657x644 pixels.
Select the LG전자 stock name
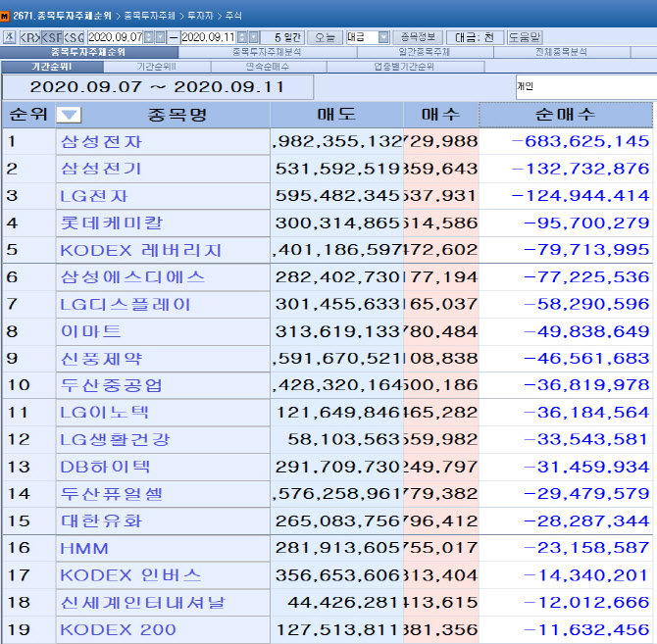pos(94,196)
